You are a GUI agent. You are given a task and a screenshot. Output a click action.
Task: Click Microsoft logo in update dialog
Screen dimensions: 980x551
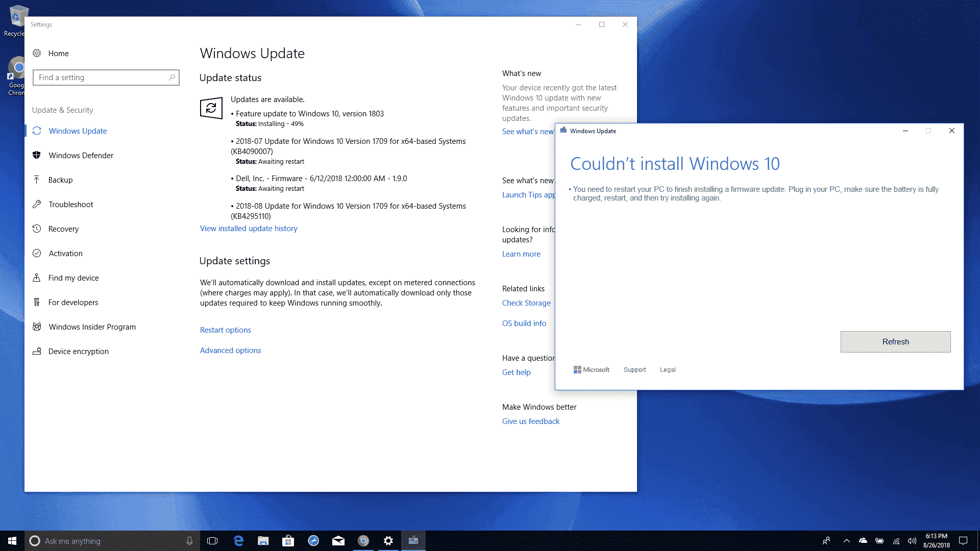tap(591, 369)
